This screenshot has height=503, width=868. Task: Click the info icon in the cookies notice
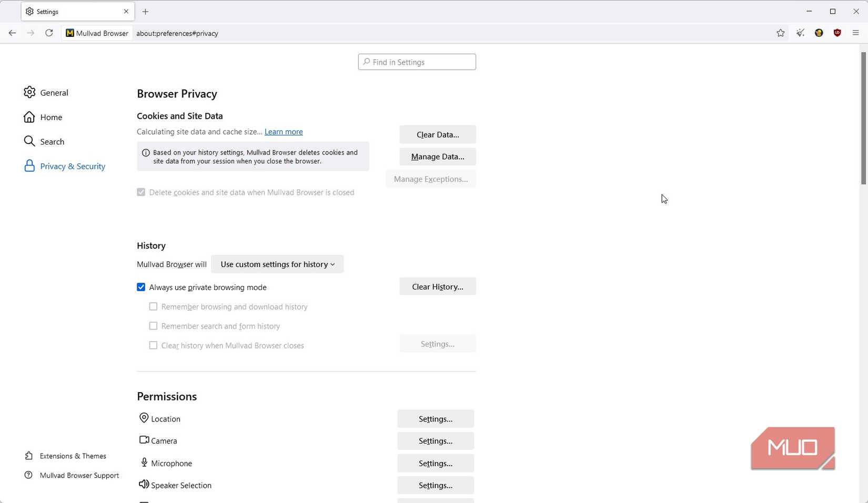146,153
